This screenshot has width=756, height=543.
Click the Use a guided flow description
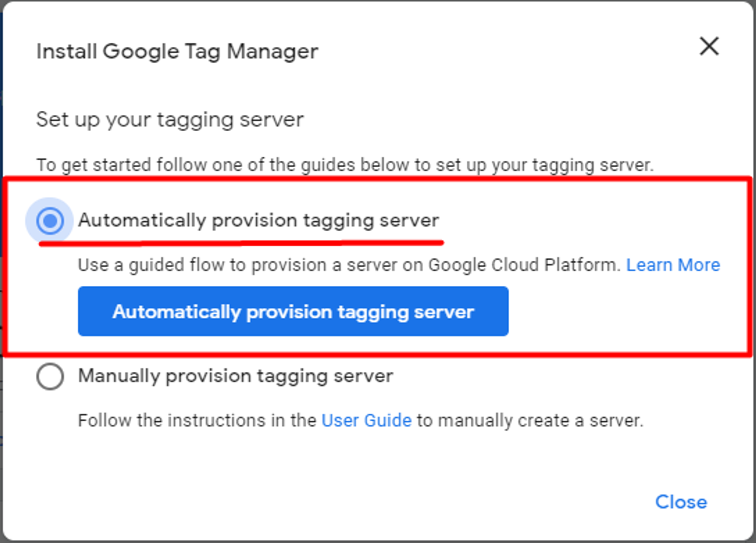click(x=349, y=266)
